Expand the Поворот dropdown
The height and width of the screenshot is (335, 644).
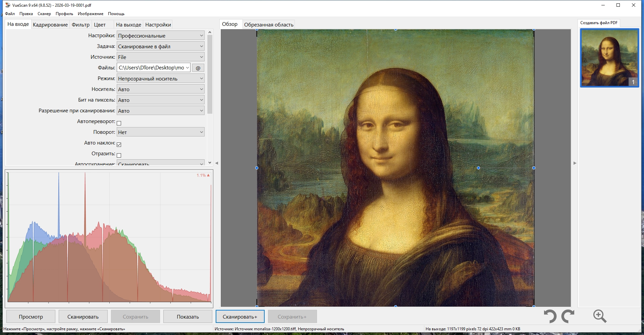point(160,132)
